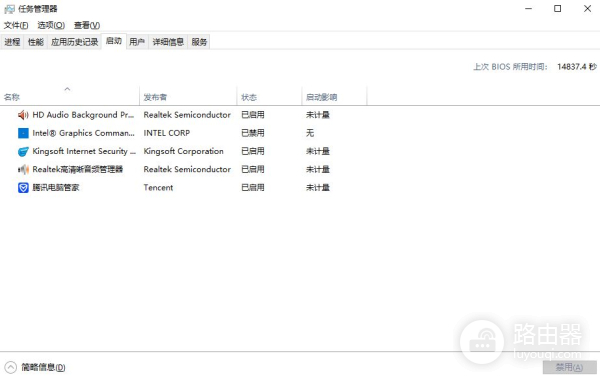The image size is (600, 382).
Task: Click the 禁用(A) button
Action: click(x=569, y=367)
